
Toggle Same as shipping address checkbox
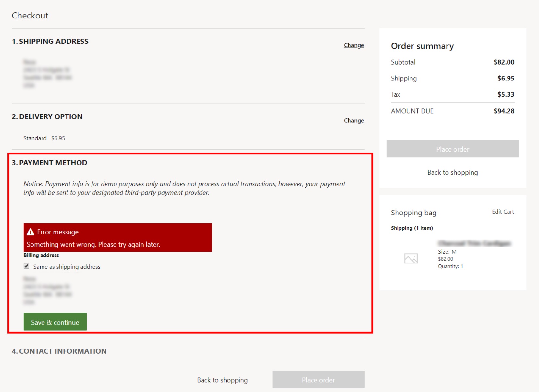27,266
